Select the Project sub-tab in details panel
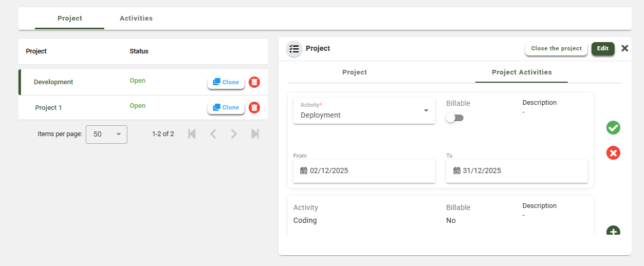Screen dimensions: 644x266 tap(355, 72)
